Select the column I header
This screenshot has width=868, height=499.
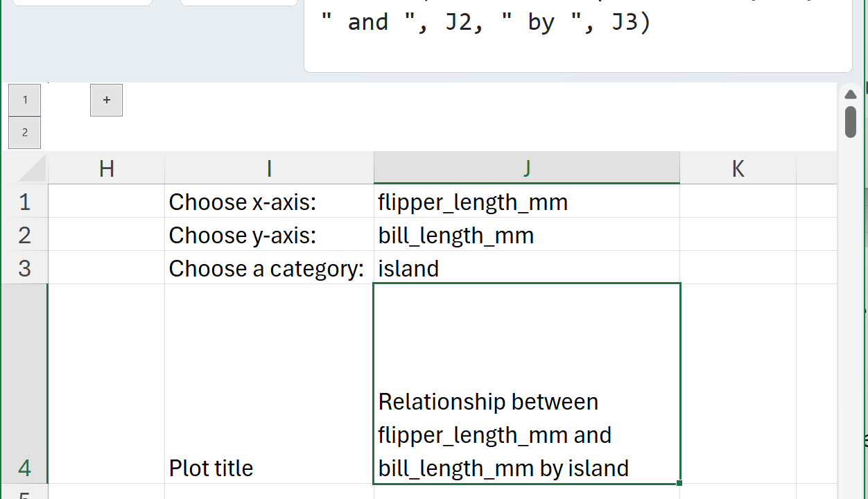[x=269, y=168]
